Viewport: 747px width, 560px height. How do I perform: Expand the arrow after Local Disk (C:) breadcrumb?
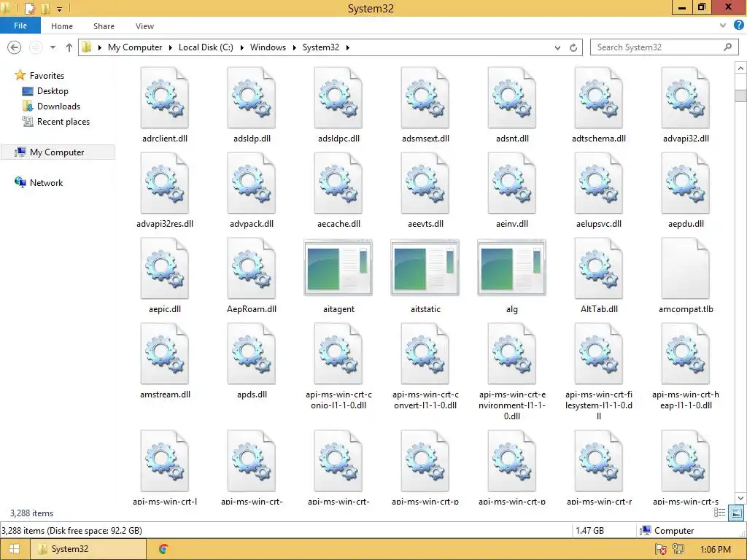[241, 47]
